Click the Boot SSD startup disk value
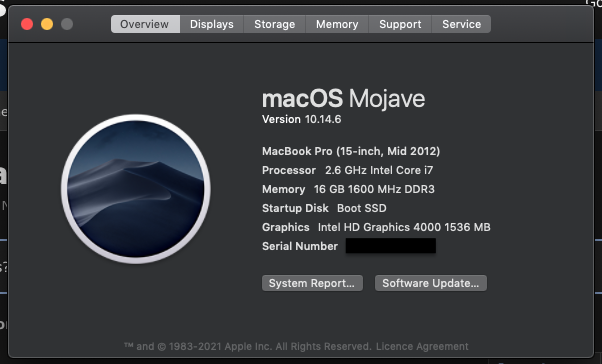The height and width of the screenshot is (364, 602). 362,208
